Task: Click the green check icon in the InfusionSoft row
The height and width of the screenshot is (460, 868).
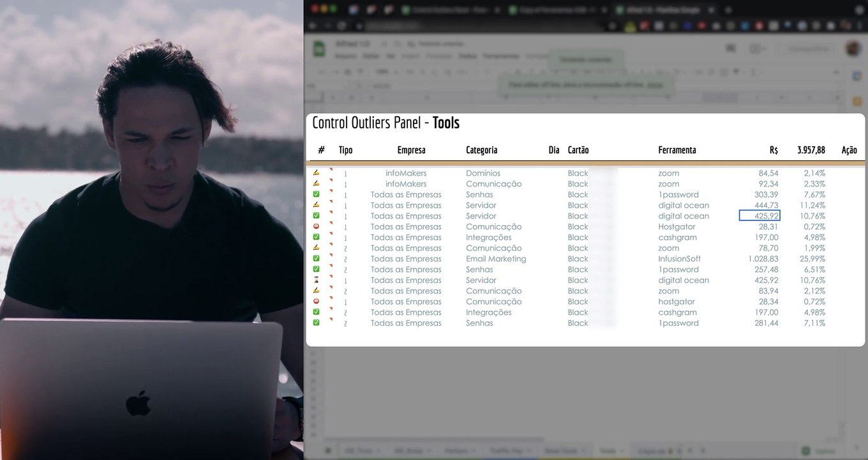Action: pos(316,259)
